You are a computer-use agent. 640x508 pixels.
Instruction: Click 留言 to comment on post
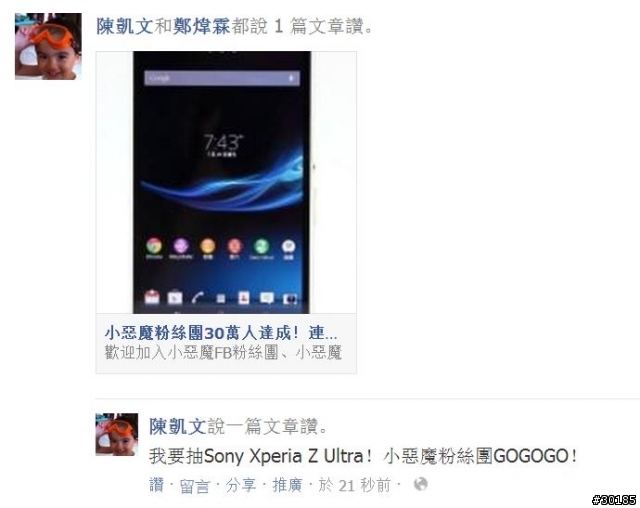tap(194, 485)
